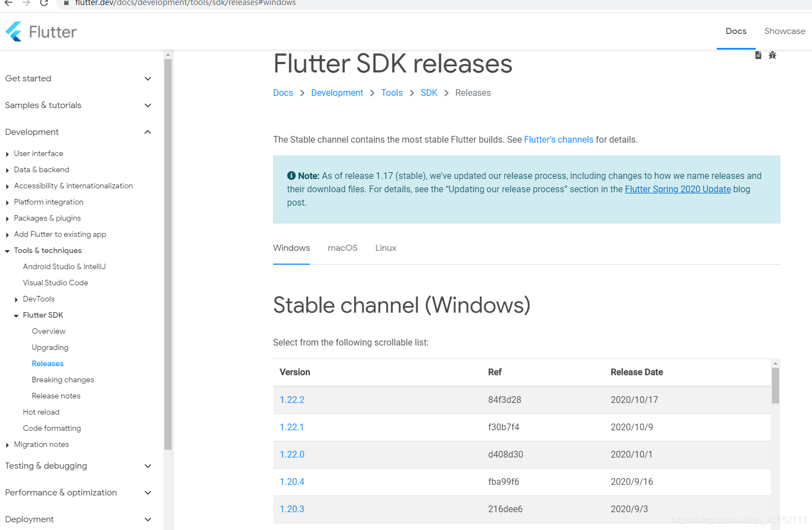Click the SDK breadcrumb link
This screenshot has width=812, height=530.
(x=429, y=93)
